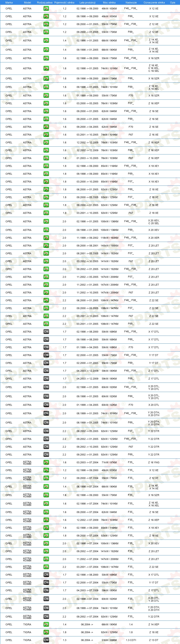This screenshot has width=180, height=644.
Task: Select the 118kW / 160KM power cell
Action: tap(110, 238)
